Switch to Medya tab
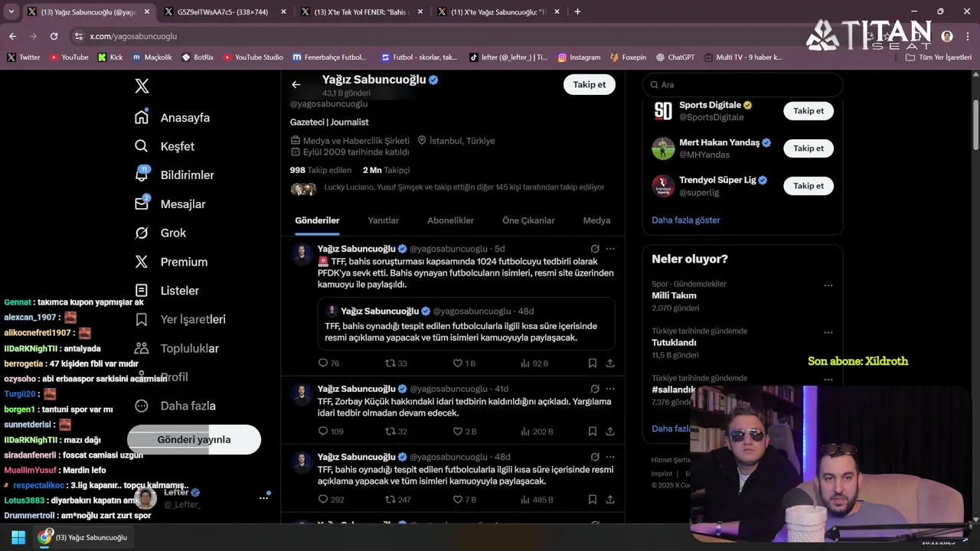Screen dimensions: 980x551 pyautogui.click(x=596, y=220)
